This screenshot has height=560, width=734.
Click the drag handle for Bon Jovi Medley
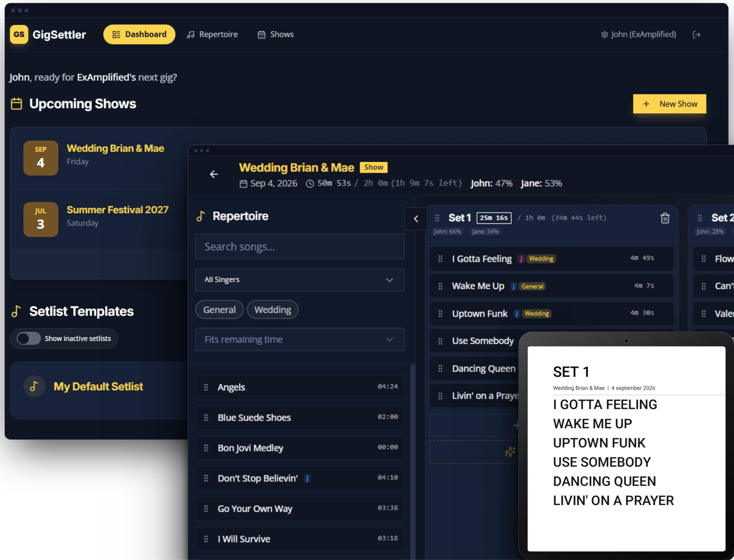tap(206, 448)
